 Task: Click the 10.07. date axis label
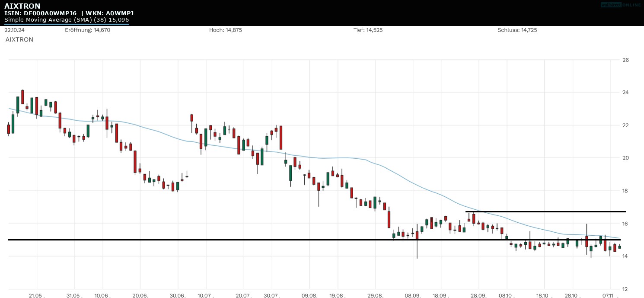[x=206, y=295]
